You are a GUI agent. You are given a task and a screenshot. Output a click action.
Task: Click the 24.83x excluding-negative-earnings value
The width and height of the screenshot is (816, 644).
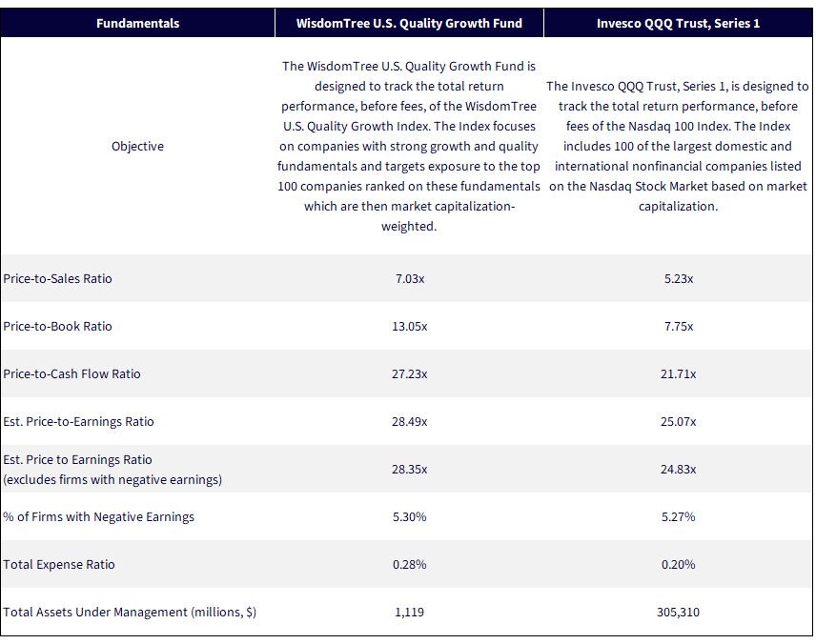(x=678, y=470)
